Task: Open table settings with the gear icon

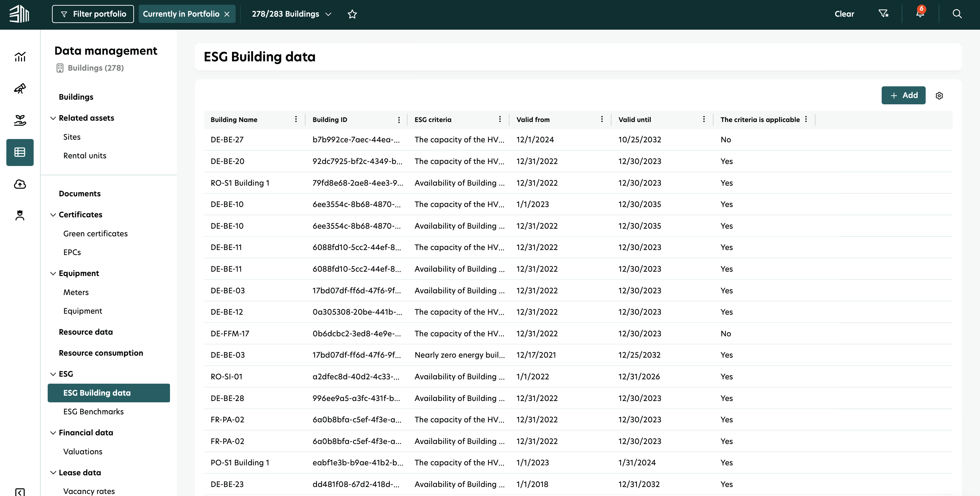Action: pos(939,95)
